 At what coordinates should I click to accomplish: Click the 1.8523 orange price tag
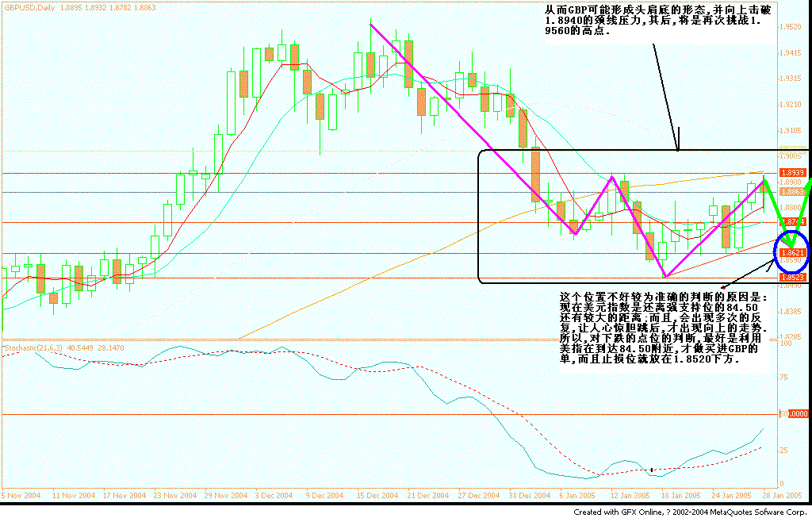(792, 278)
